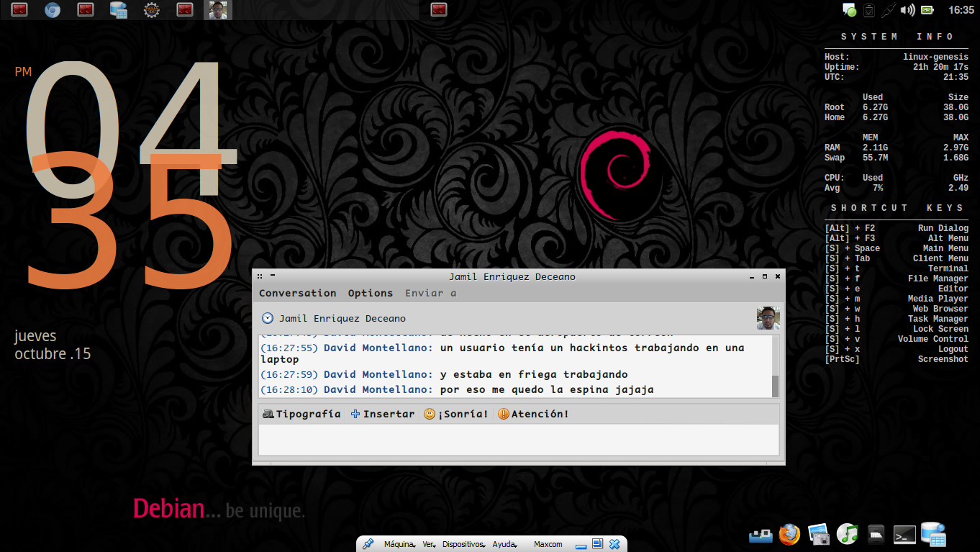Open the window menu button on chat titlebar
Image resolution: width=980 pixels, height=552 pixels.
pos(260,276)
